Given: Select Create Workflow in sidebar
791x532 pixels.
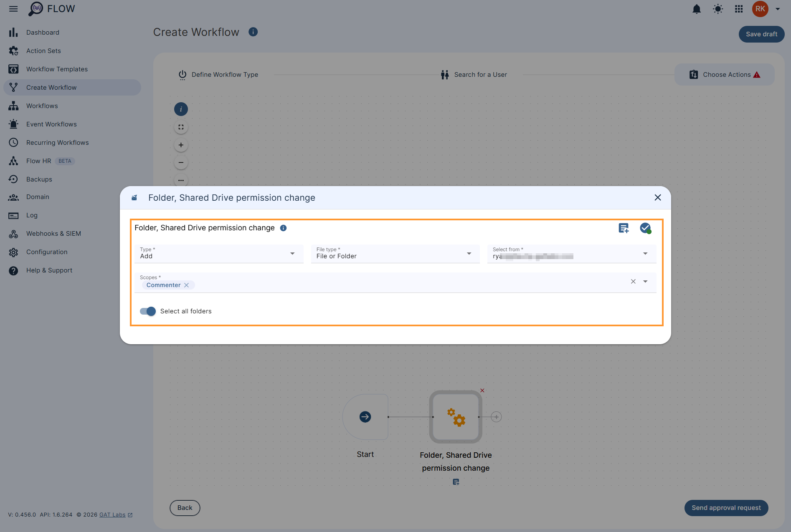Looking at the screenshot, I should click(x=72, y=87).
